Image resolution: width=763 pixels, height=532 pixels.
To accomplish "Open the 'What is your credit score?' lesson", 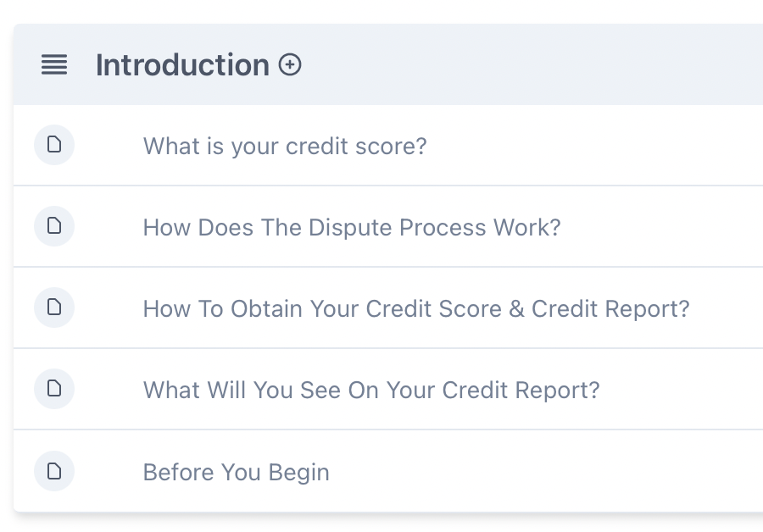I will (284, 147).
